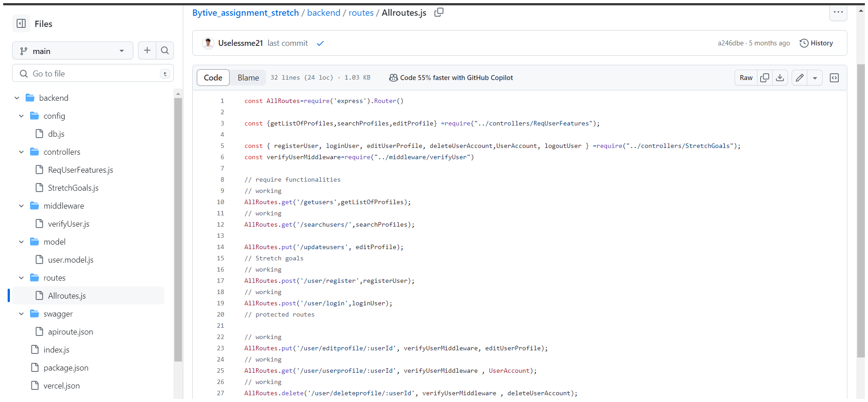Screen dimensions: 868x402
Task: Collapse the swagger folder
Action: pyautogui.click(x=21, y=314)
